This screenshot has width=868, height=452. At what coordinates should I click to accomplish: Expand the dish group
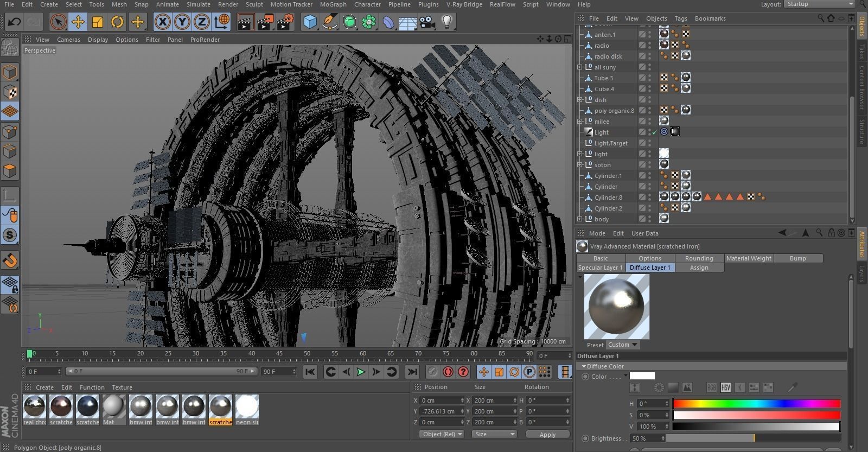pyautogui.click(x=579, y=100)
